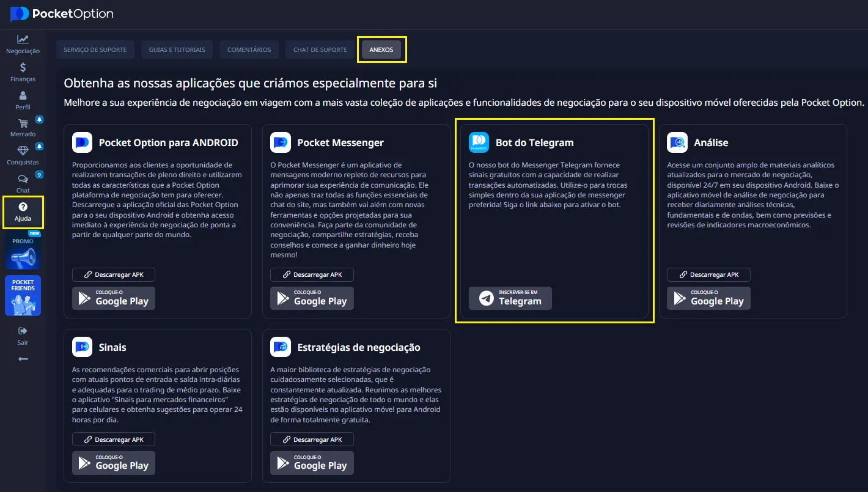Image resolution: width=868 pixels, height=492 pixels.
Task: Open Chat bubbles icon in sidebar
Action: point(23,179)
